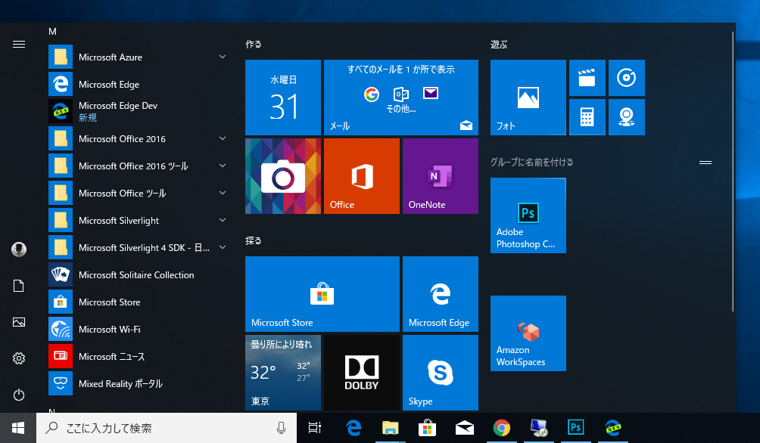Click the taskbar search box ここに入力して検索
Image resolution: width=760 pixels, height=443 pixels.
point(166,428)
